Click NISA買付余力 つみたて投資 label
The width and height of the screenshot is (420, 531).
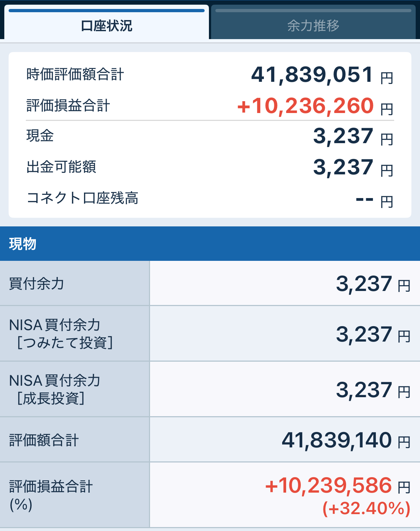click(61, 334)
